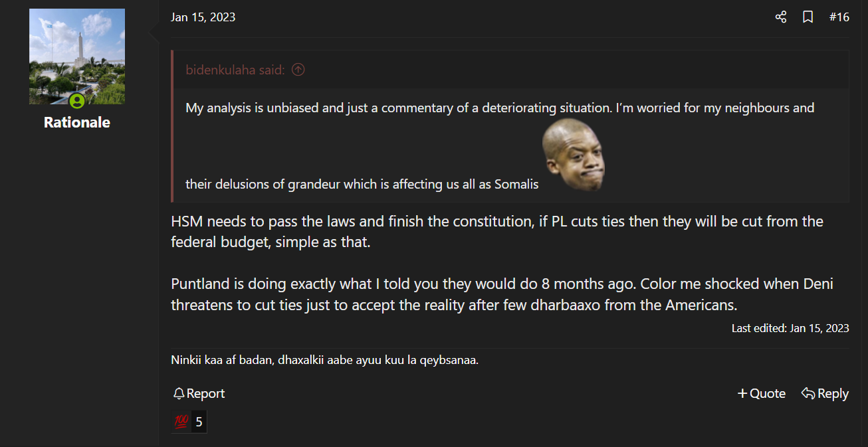
Task: Click the green online status badge
Action: [x=77, y=102]
